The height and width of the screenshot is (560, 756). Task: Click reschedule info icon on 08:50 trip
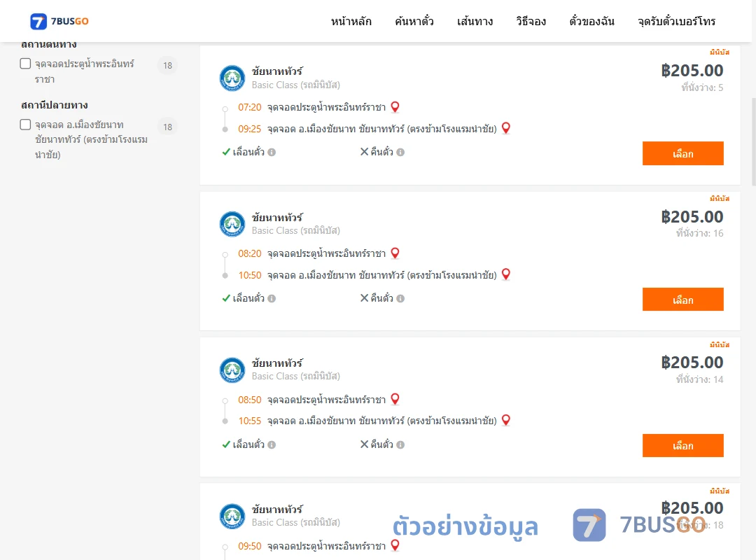pyautogui.click(x=272, y=444)
